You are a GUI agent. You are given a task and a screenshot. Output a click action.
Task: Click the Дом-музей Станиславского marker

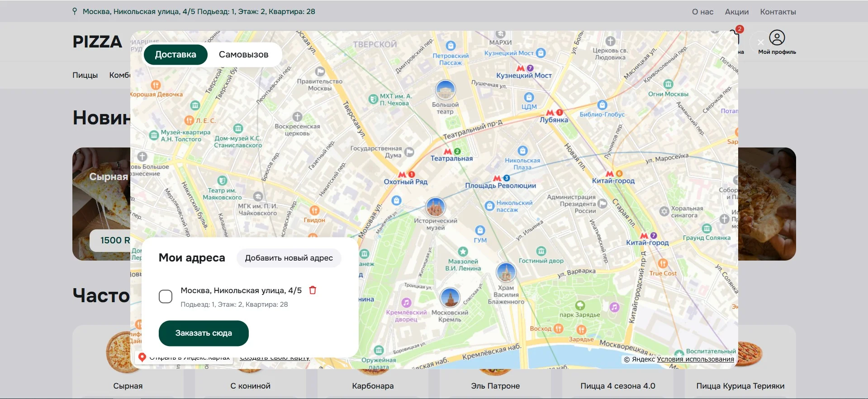tap(238, 128)
